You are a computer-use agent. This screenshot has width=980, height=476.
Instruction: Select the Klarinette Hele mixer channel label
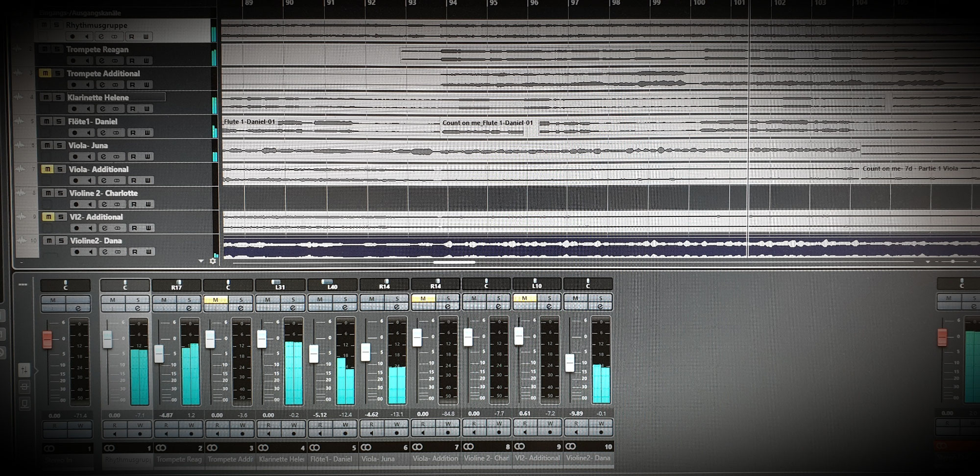pos(282,459)
